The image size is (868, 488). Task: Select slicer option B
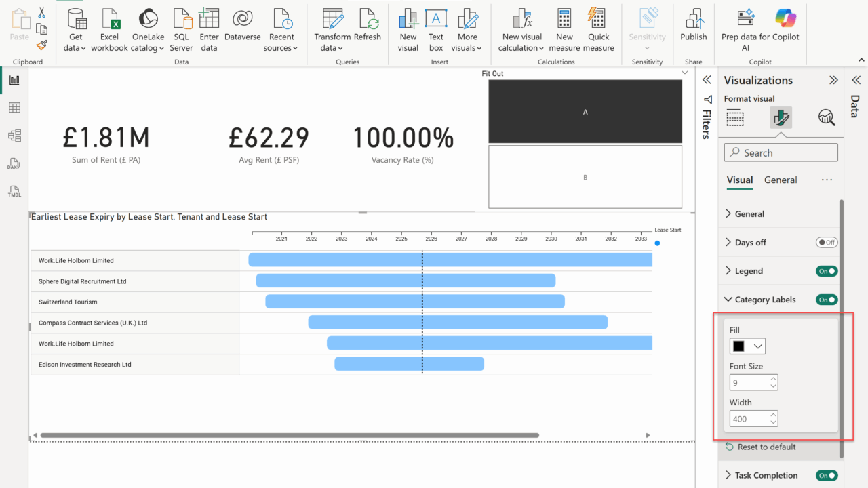pos(585,177)
